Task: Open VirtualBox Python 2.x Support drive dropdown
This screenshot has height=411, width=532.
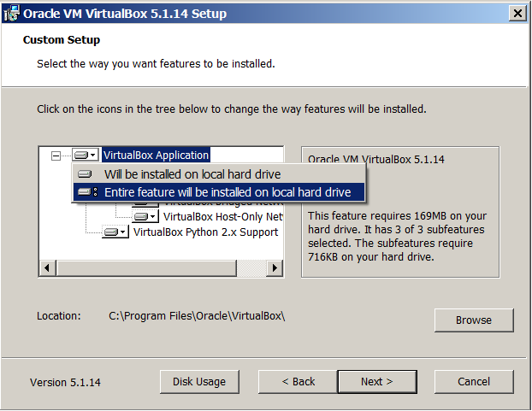Action: [115, 232]
